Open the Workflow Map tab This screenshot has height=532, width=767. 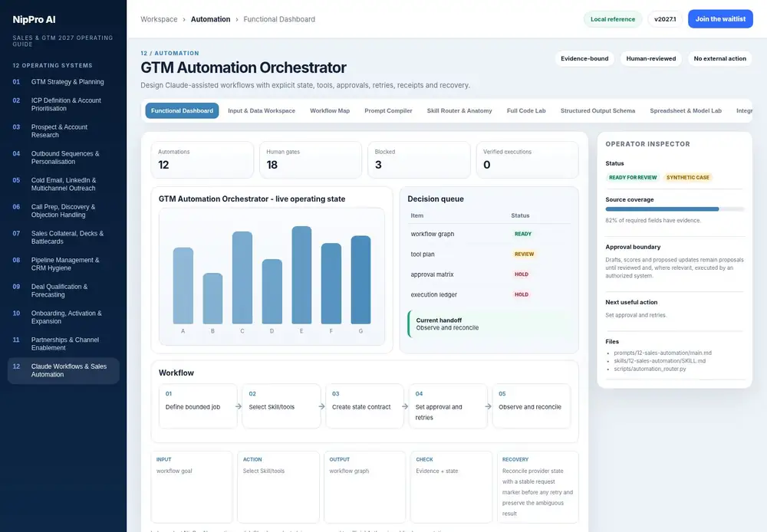point(330,110)
